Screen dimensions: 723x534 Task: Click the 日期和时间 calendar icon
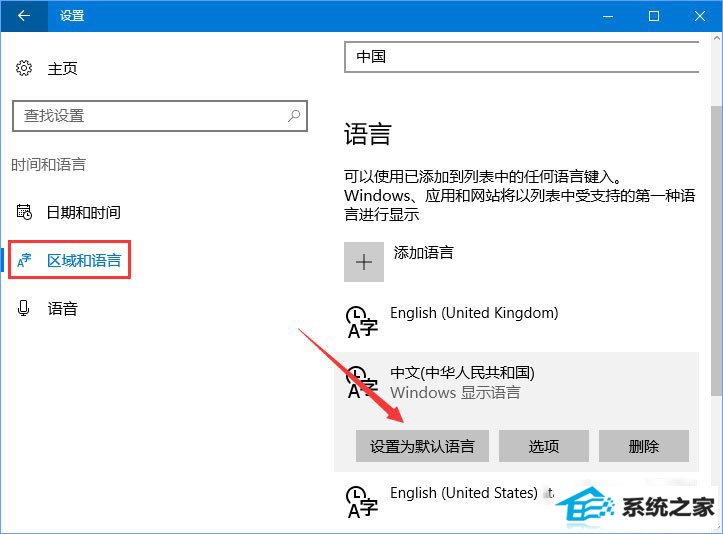coord(24,212)
